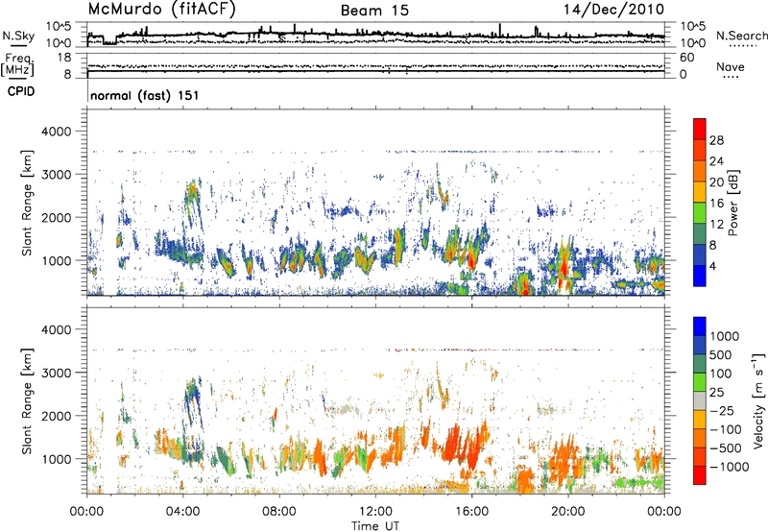Viewport: 768px width, 532px height.
Task: Click the Time UT axis title
Action: click(x=375, y=526)
